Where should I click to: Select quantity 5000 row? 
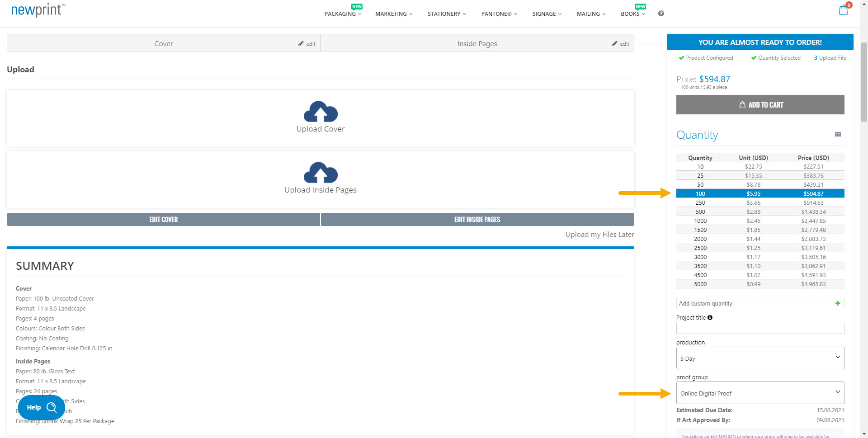click(x=760, y=284)
